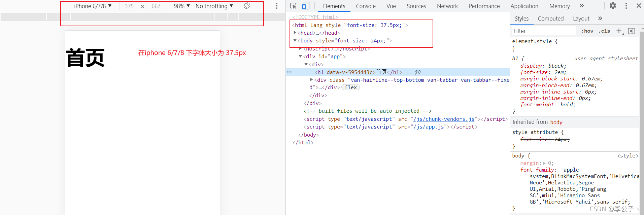
Task: Toggle the device toolbar icon
Action: [306, 6]
